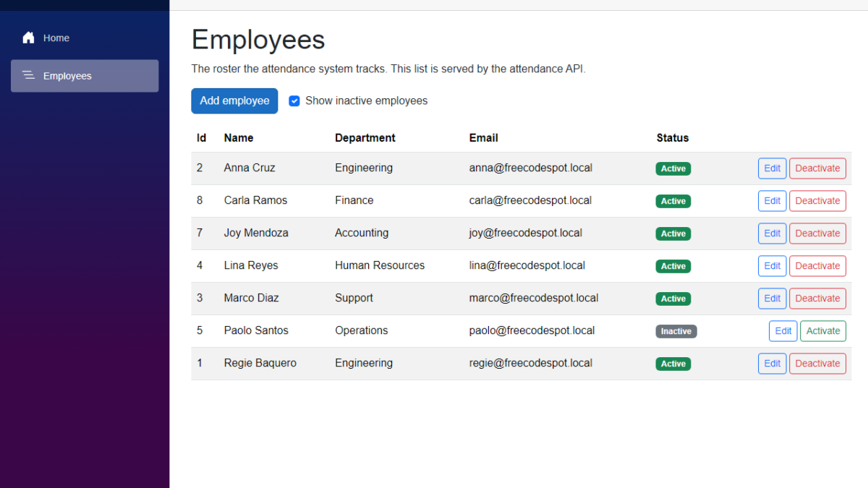The height and width of the screenshot is (488, 868).
Task: Select the name Anna Cruz
Action: [x=250, y=168]
